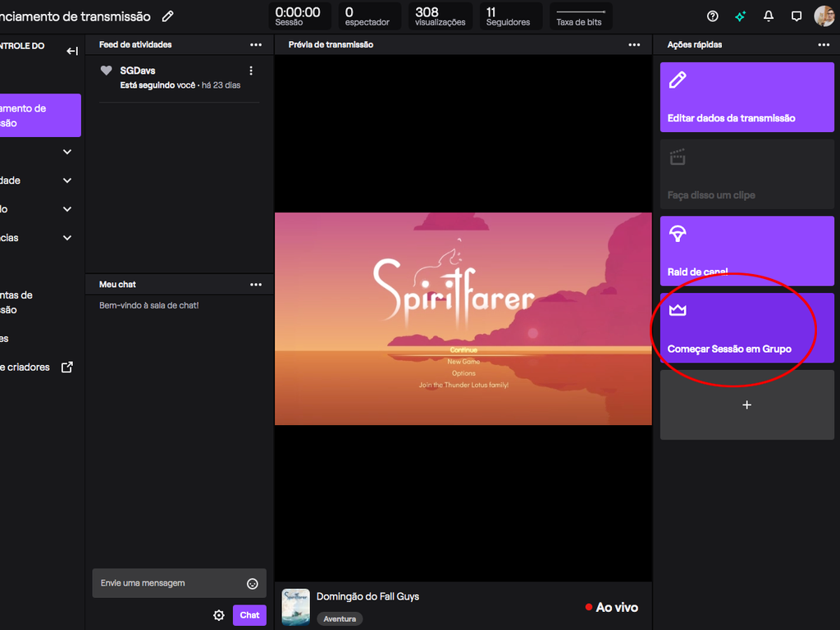Click the 0:00:00 Sessão stat

[299, 16]
